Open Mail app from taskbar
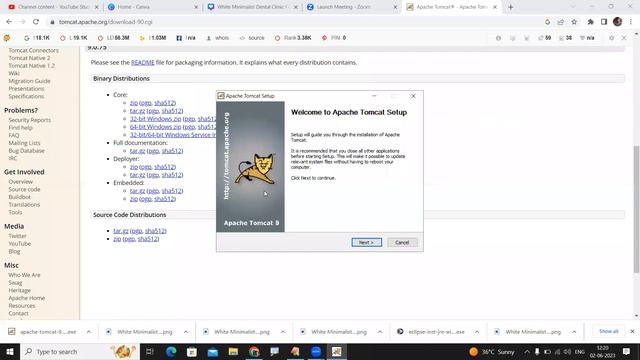Image resolution: width=640 pixels, height=360 pixels. point(213,352)
